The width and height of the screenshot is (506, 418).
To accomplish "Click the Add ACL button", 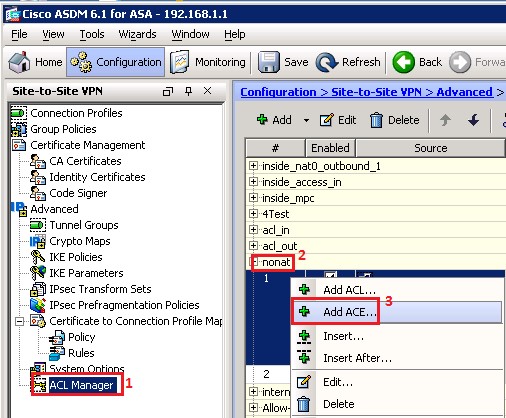I will pos(274,120).
